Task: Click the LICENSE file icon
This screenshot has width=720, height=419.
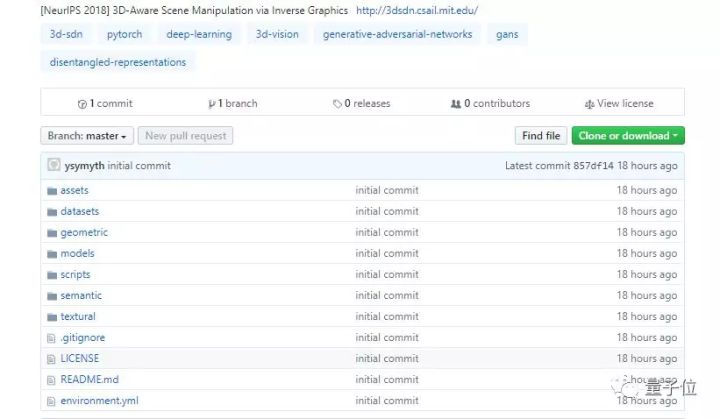Action: pos(52,359)
